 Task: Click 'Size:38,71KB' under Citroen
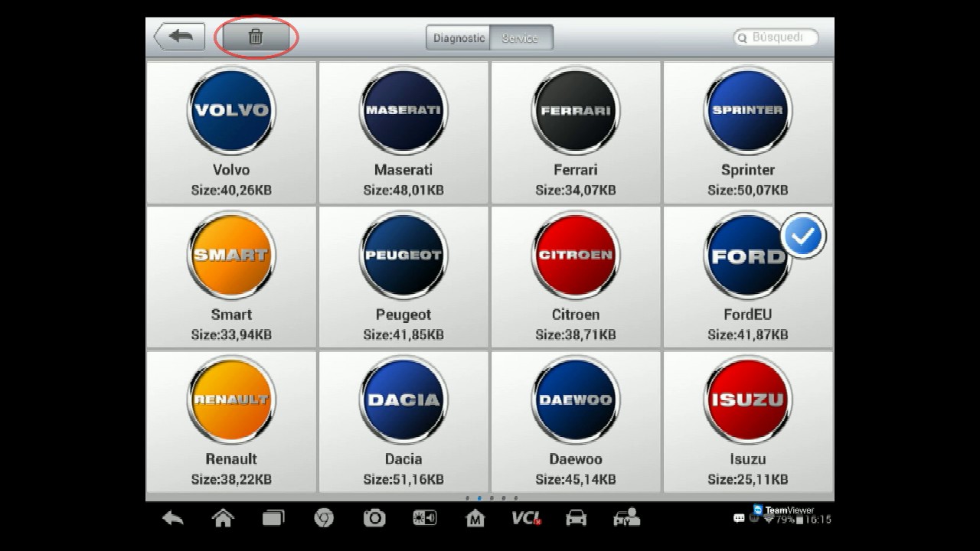click(576, 334)
